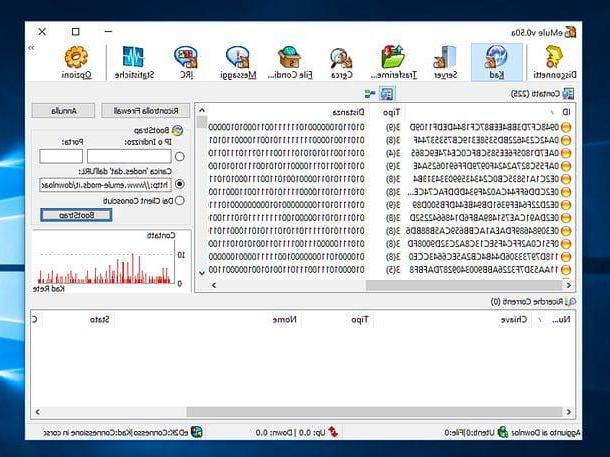This screenshot has width=610, height=457.
Task: Click the icon of contact 0E2CDD6F
Action: point(566,192)
